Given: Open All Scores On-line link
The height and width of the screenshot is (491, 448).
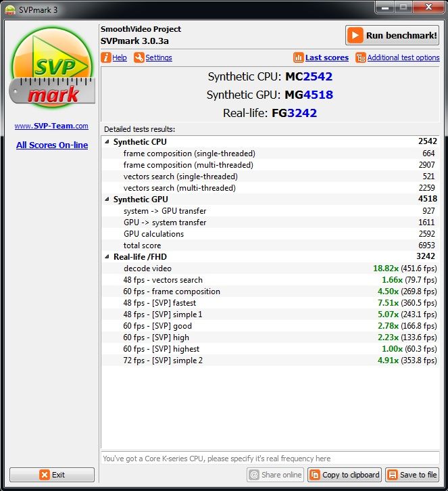Looking at the screenshot, I should (52, 145).
